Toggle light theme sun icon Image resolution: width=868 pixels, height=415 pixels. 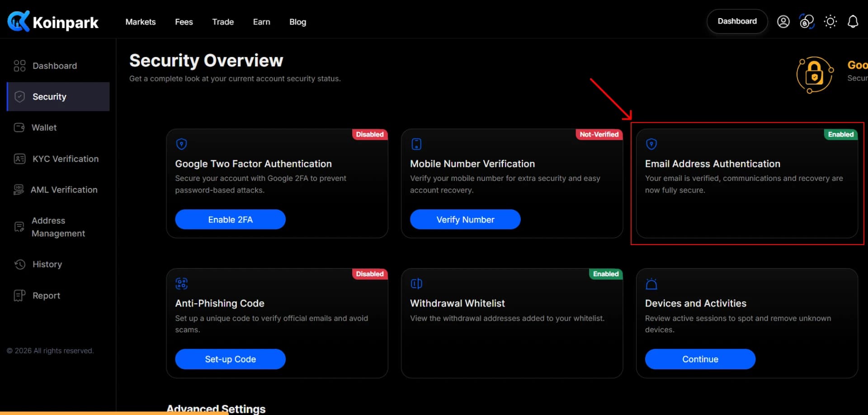tap(830, 21)
